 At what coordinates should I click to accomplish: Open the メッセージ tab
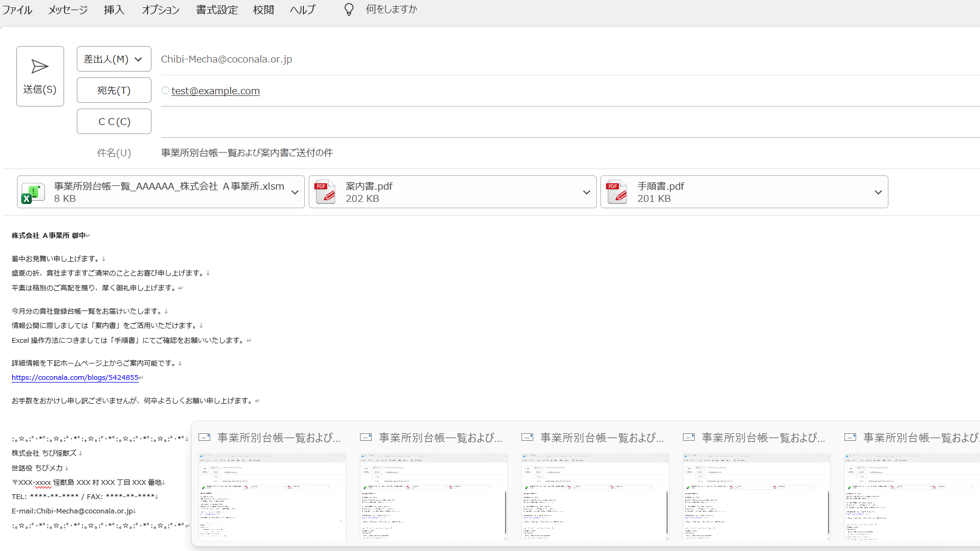pos(68,10)
